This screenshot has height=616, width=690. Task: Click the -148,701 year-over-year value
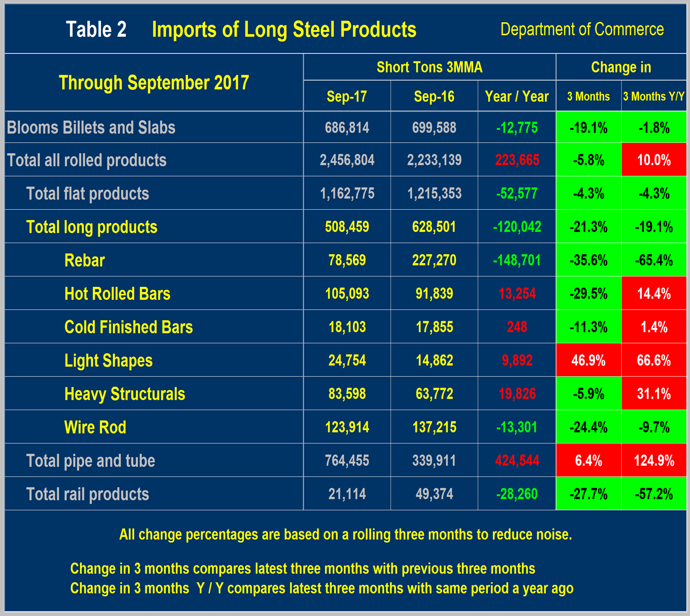pyautogui.click(x=517, y=260)
